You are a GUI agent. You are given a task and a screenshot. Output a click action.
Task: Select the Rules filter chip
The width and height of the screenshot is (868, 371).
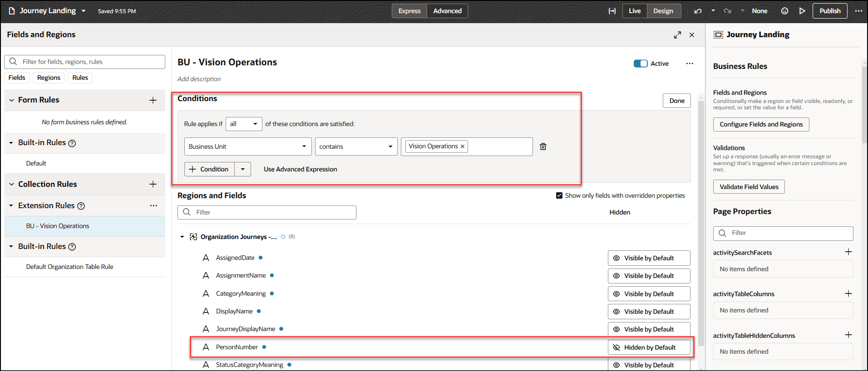pos(80,78)
